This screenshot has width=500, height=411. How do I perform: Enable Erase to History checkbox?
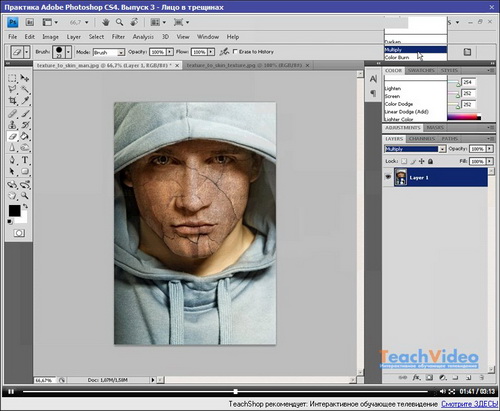point(235,52)
